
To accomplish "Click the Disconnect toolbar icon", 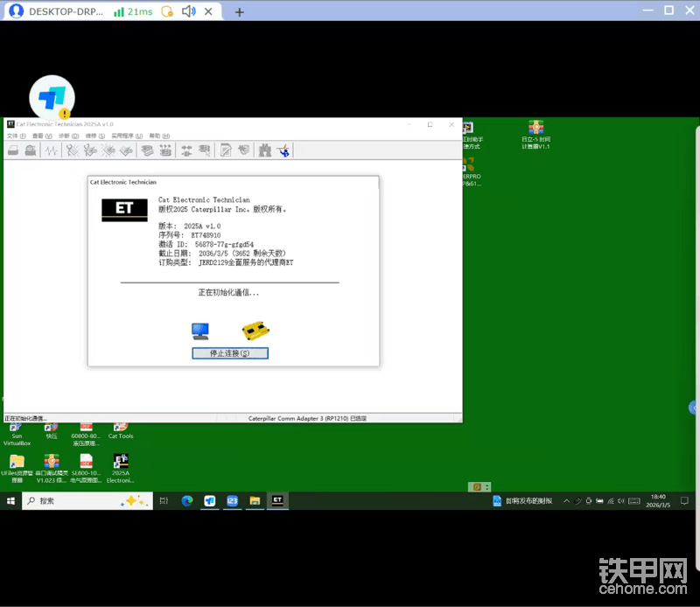I will click(205, 150).
